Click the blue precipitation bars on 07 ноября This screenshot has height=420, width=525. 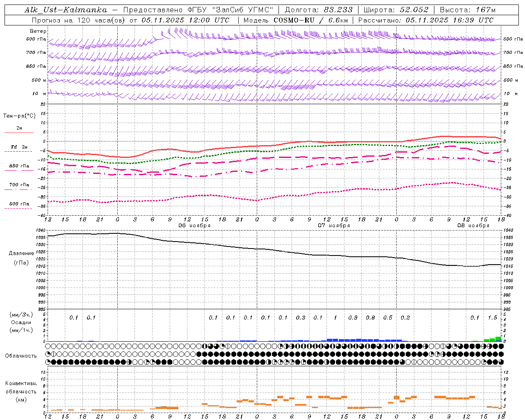(x=364, y=340)
